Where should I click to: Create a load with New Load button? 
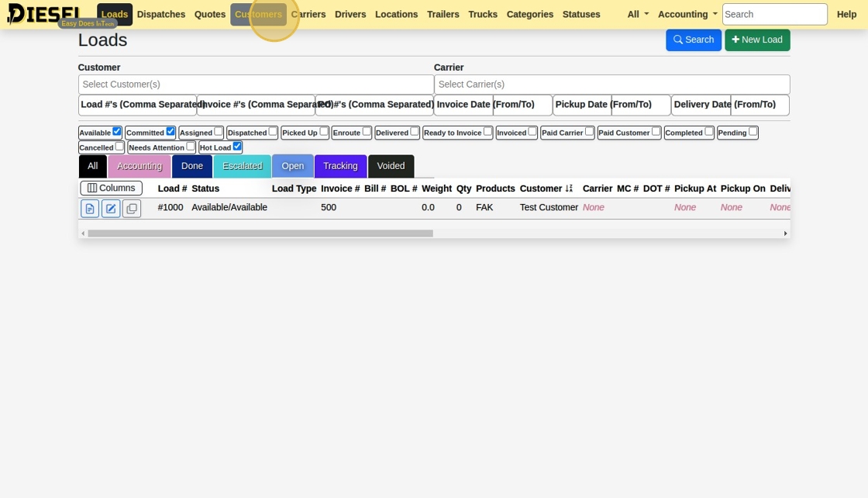point(757,40)
